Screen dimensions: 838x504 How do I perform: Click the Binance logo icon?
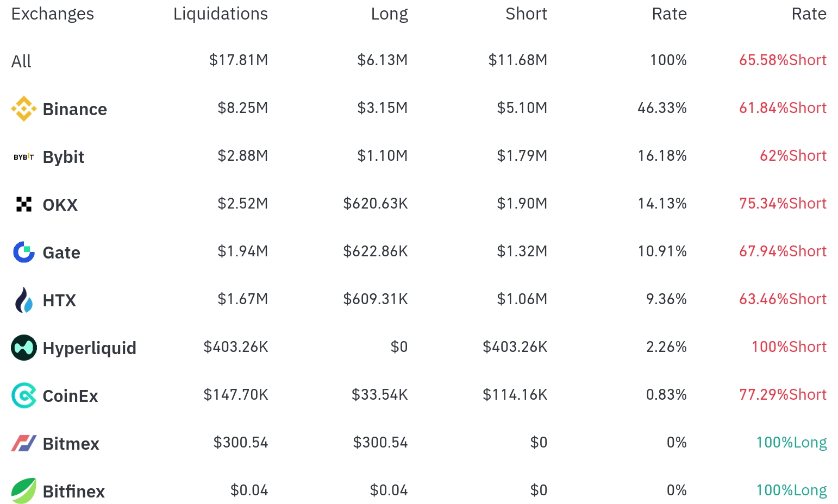coord(24,109)
